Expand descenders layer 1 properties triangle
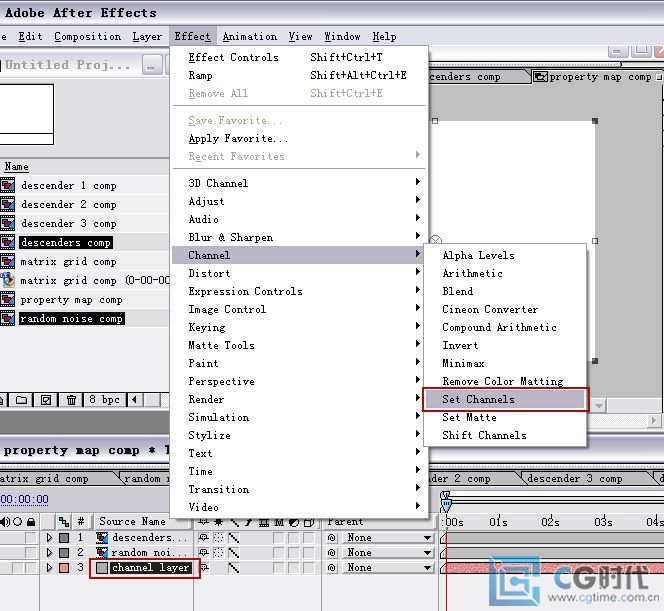664x611 pixels. pos(49,538)
